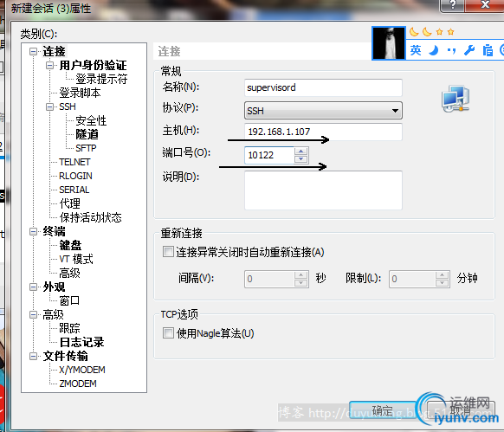Collapse the 连接 tree node
The width and height of the screenshot is (504, 432).
[x=33, y=51]
